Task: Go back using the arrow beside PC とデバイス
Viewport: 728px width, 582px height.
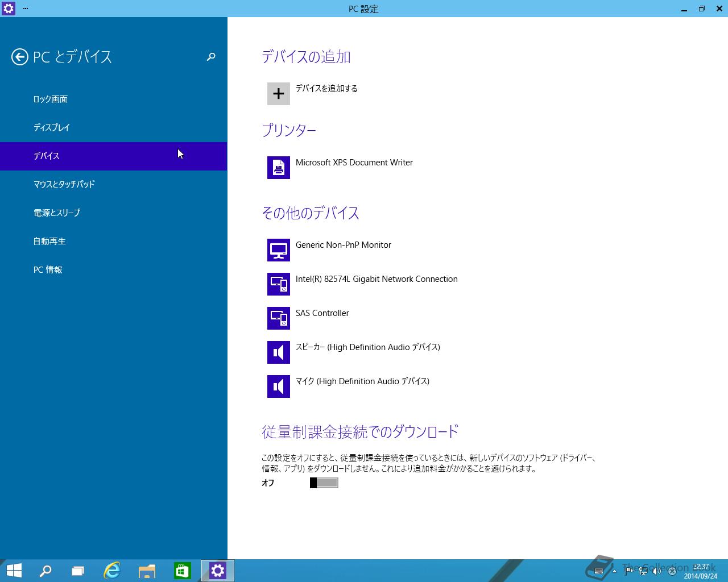Action: (x=20, y=57)
